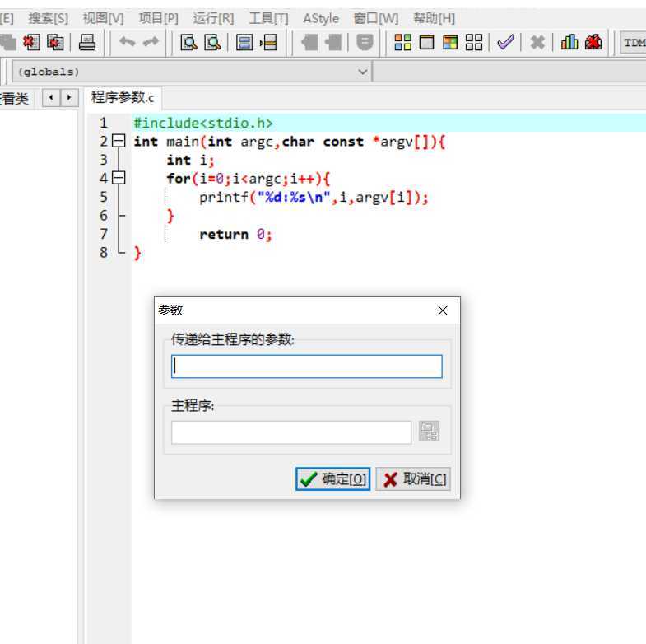Click the Debug checkmark icon

coord(505,42)
